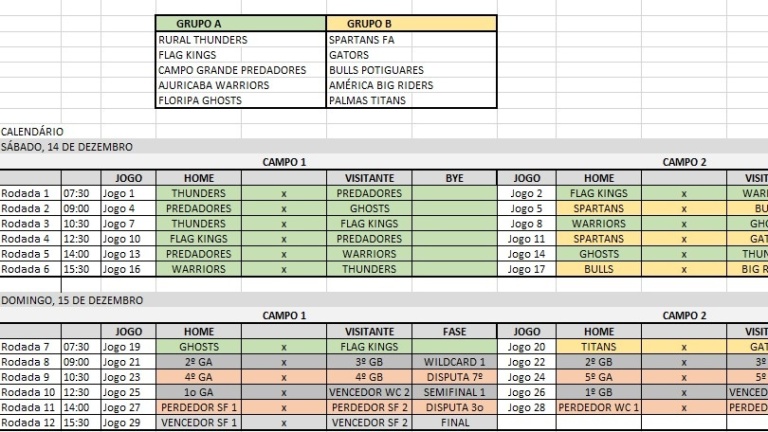
Task: Select the BYE column header
Action: [x=455, y=178]
